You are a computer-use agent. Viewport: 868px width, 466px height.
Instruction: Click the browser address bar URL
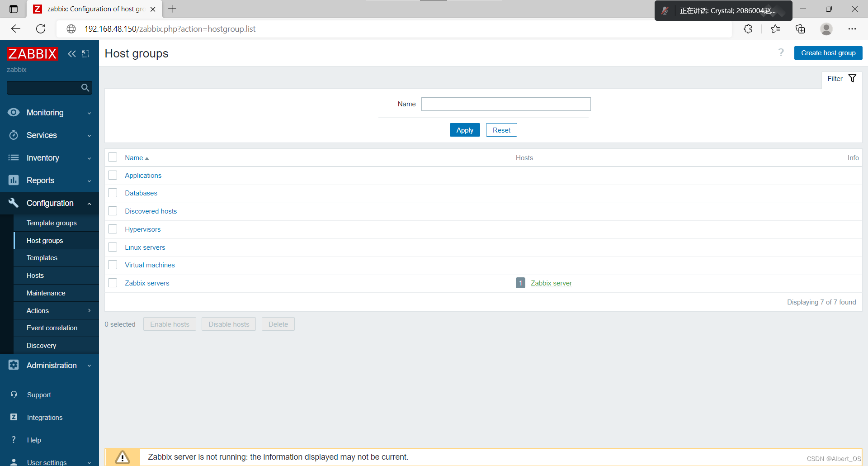point(170,29)
